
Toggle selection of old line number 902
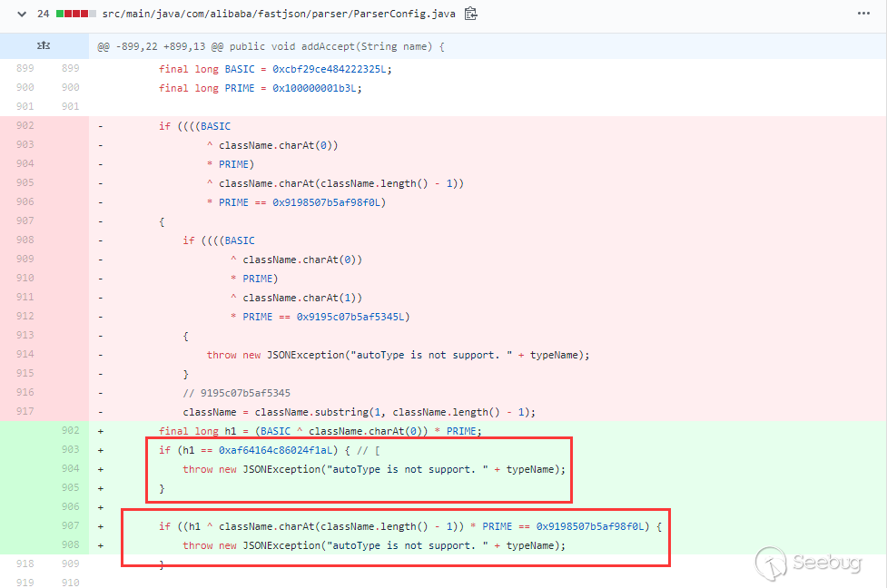24,125
